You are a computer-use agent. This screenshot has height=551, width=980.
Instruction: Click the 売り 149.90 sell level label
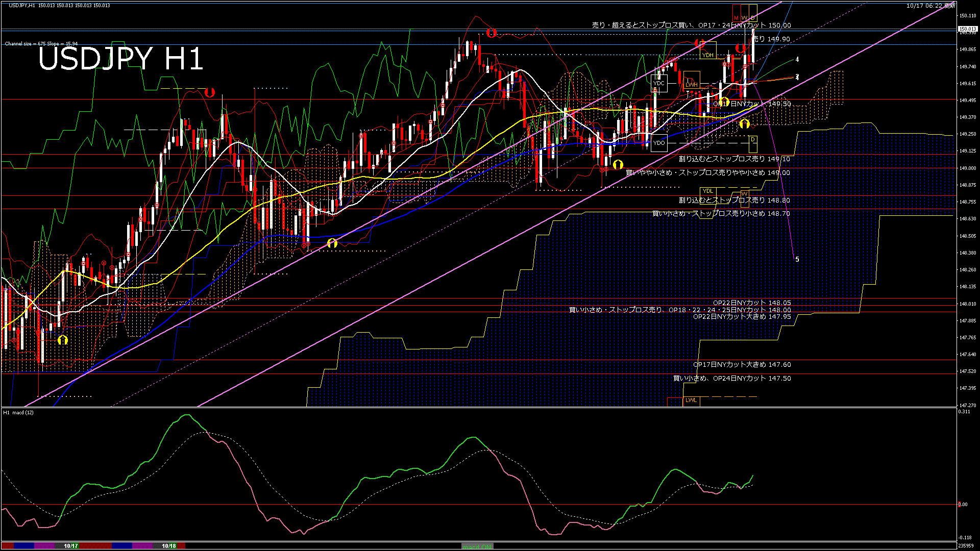coord(771,39)
